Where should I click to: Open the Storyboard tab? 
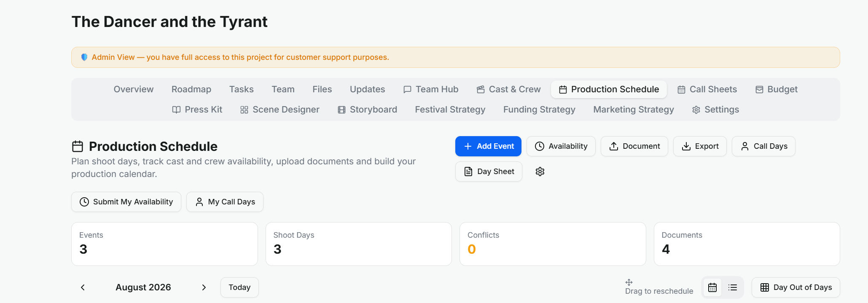367,110
